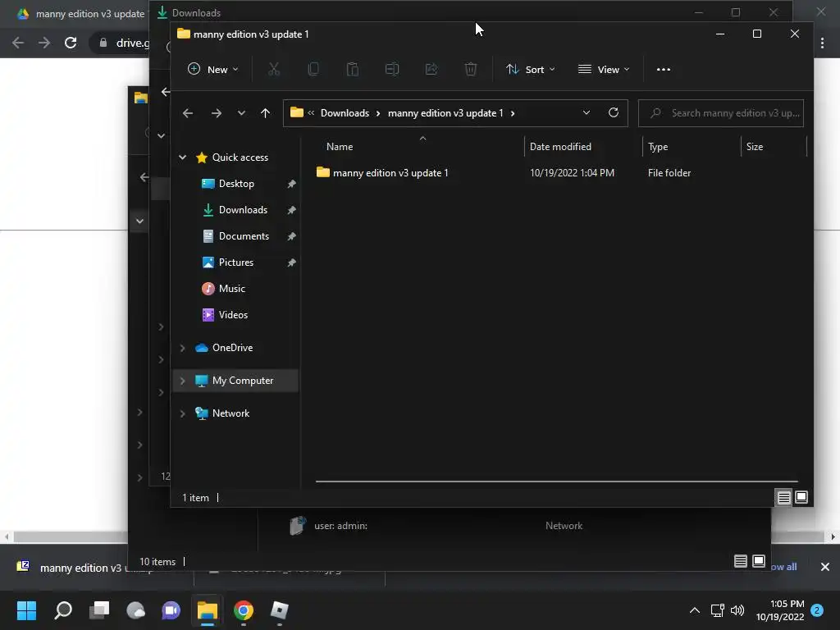Select Network in the sidebar

231,413
